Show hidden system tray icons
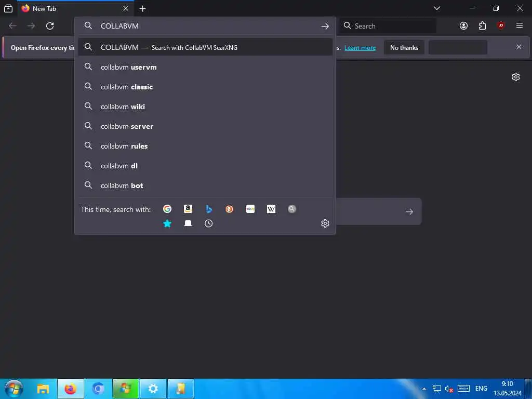Screen dimensions: 532x399 click(424, 389)
